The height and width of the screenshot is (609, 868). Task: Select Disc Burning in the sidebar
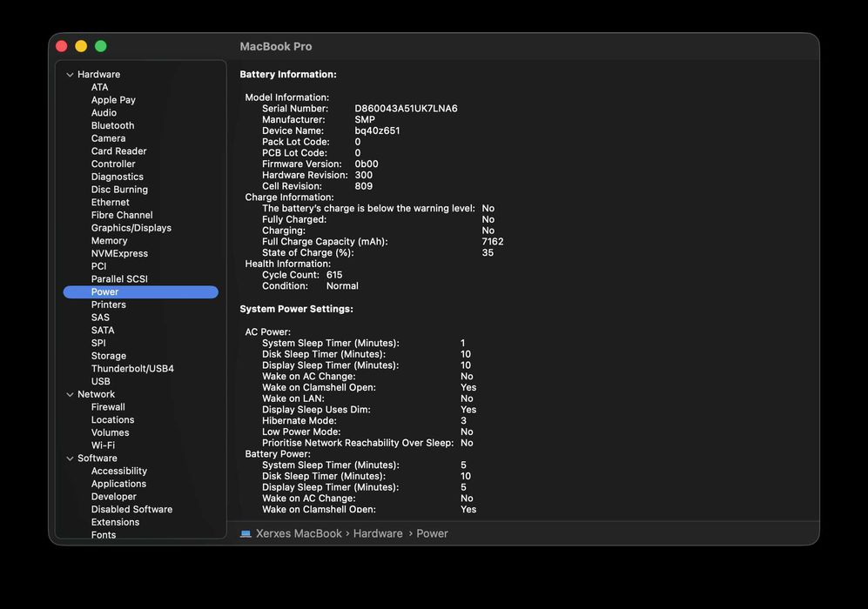(119, 190)
